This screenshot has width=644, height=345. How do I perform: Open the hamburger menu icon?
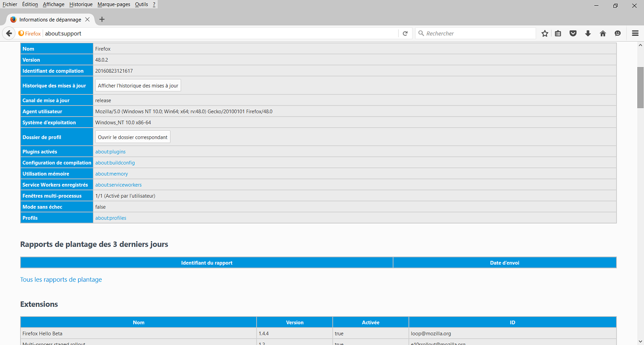pyautogui.click(x=635, y=33)
